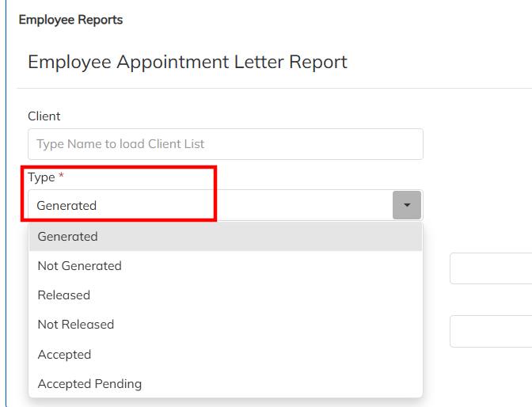Viewport: 532px width, 407px height.
Task: Click the vertical border line at the left edge
Action: click(6, 238)
